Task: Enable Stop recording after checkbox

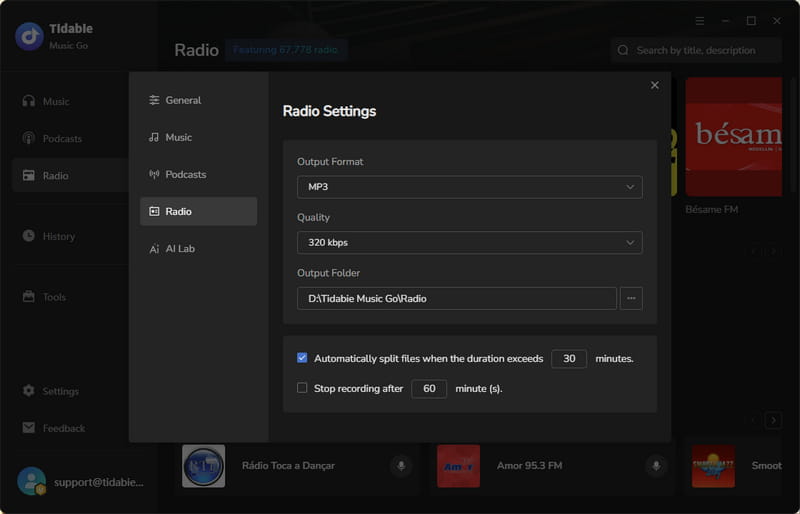Action: 302,388
